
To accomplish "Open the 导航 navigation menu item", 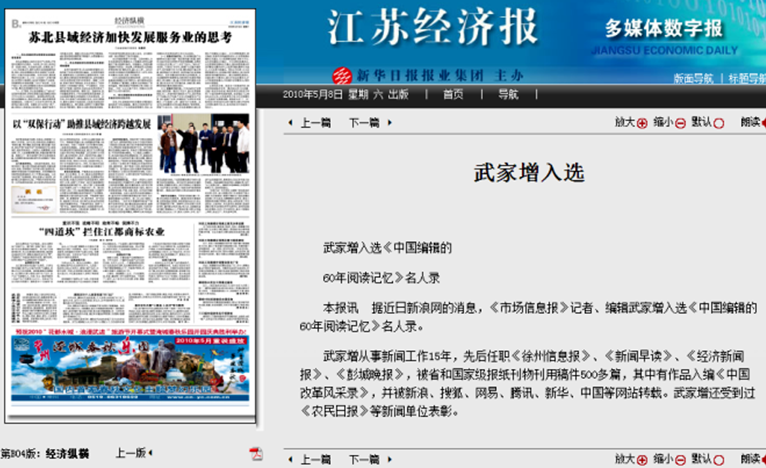I will 508,94.
